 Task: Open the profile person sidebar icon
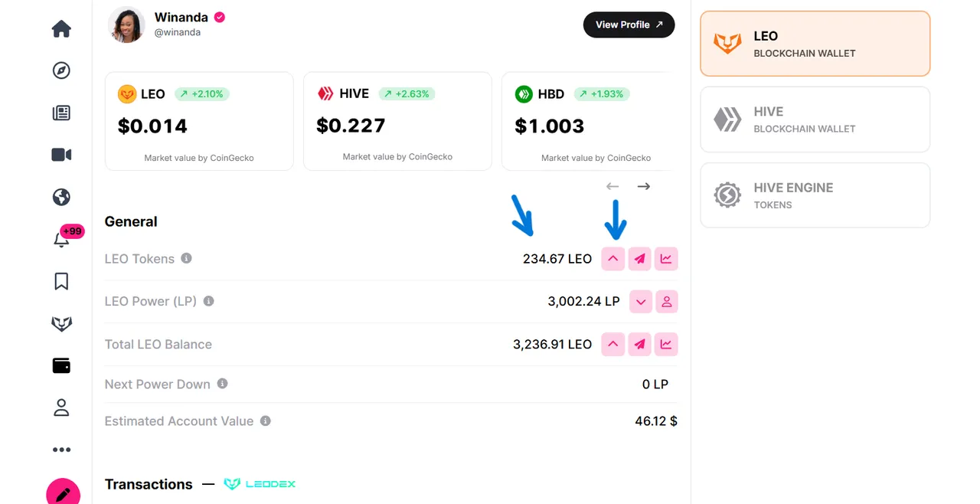[61, 407]
